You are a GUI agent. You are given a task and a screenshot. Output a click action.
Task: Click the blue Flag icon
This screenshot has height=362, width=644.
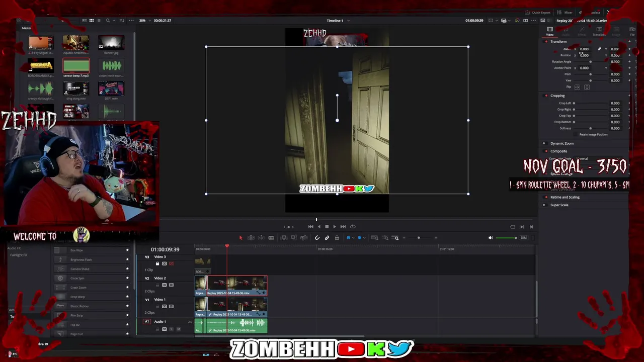click(x=348, y=238)
